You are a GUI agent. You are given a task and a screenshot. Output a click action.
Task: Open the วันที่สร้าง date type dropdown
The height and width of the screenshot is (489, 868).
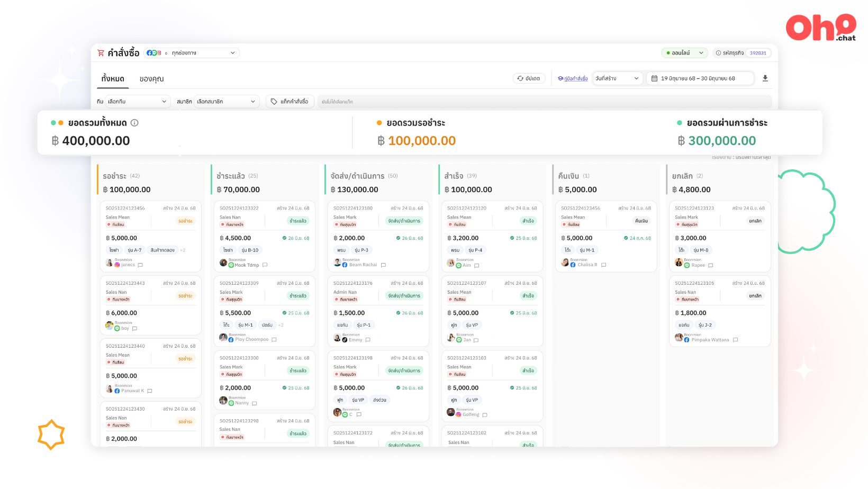point(618,78)
